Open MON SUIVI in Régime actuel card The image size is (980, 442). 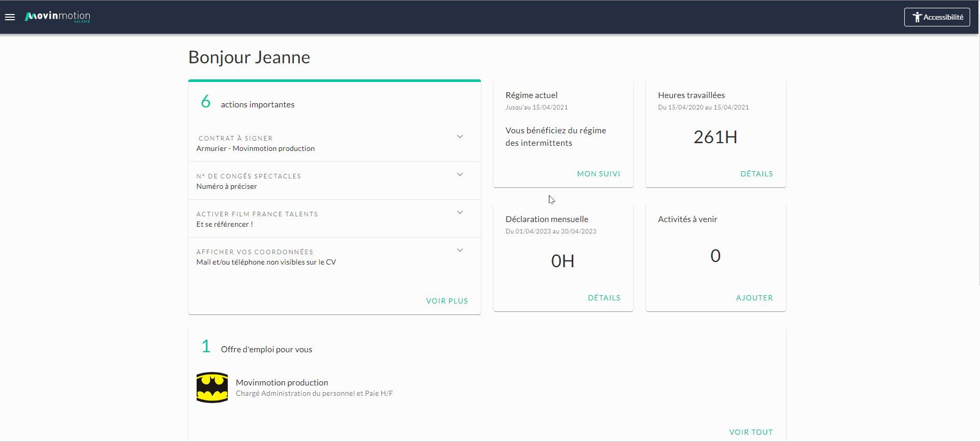coord(599,174)
